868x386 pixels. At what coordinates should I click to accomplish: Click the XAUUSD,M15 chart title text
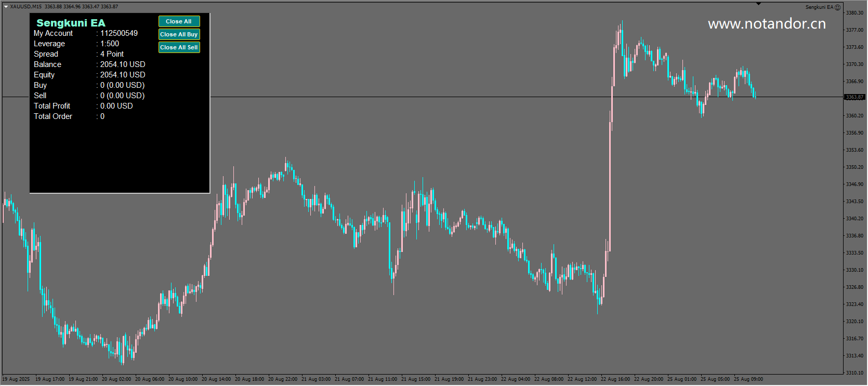pyautogui.click(x=26, y=7)
